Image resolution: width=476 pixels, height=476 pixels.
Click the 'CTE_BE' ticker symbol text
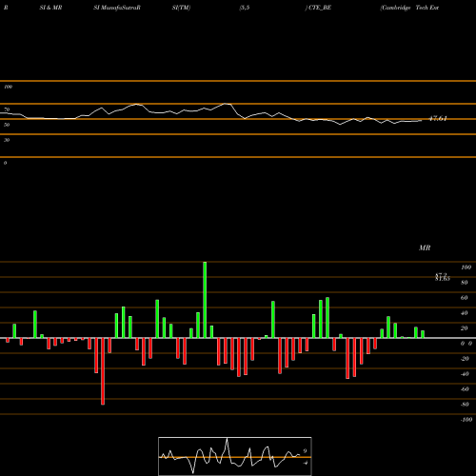(x=320, y=8)
